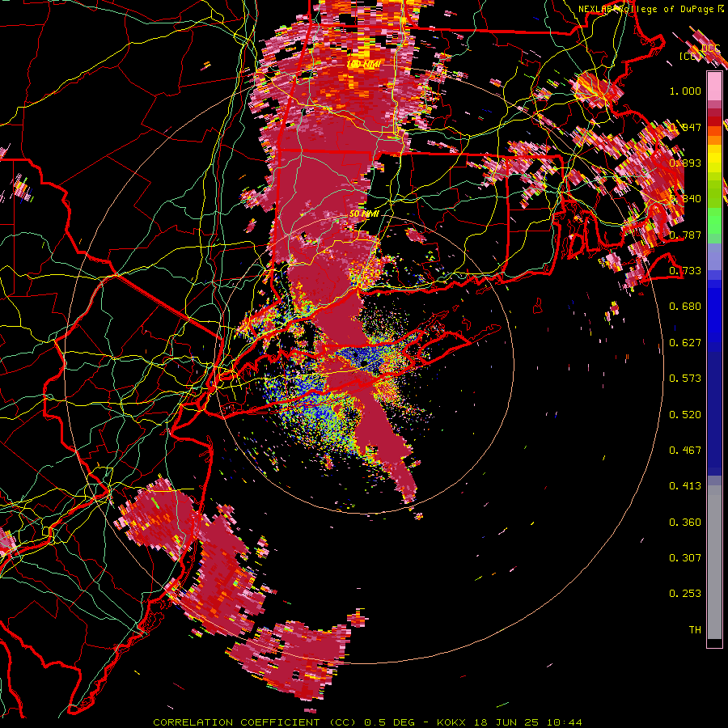Viewport: 728px width, 728px height.
Task: Select the 0.680 legend value
Action: click(685, 307)
